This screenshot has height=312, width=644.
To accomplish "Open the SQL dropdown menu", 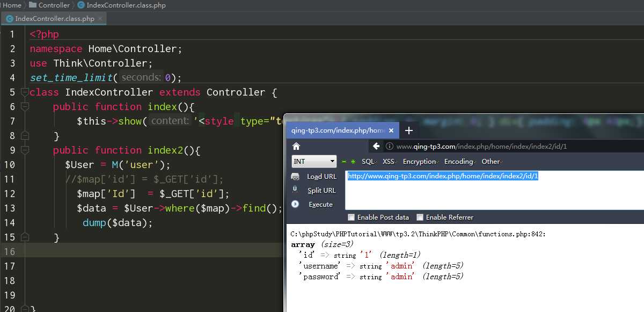I will 369,162.
